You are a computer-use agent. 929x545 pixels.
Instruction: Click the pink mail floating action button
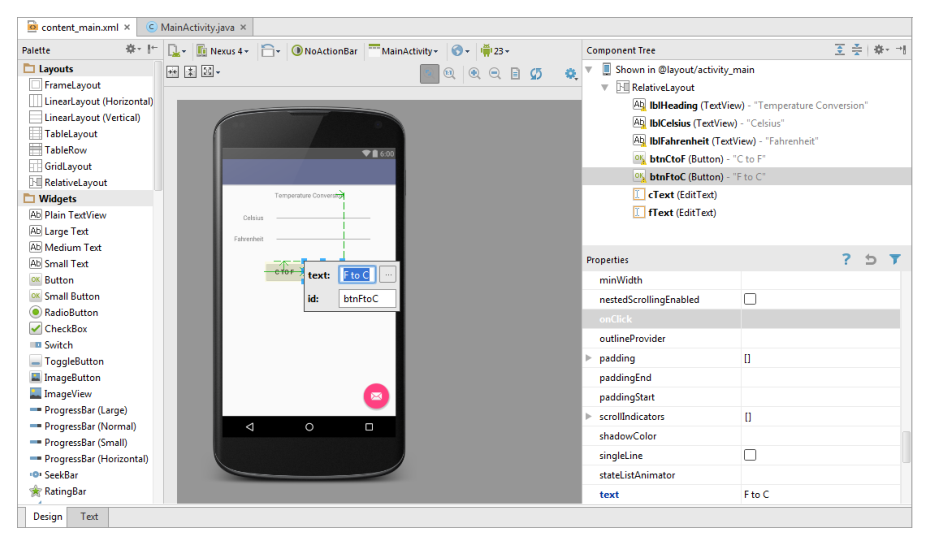(x=376, y=396)
